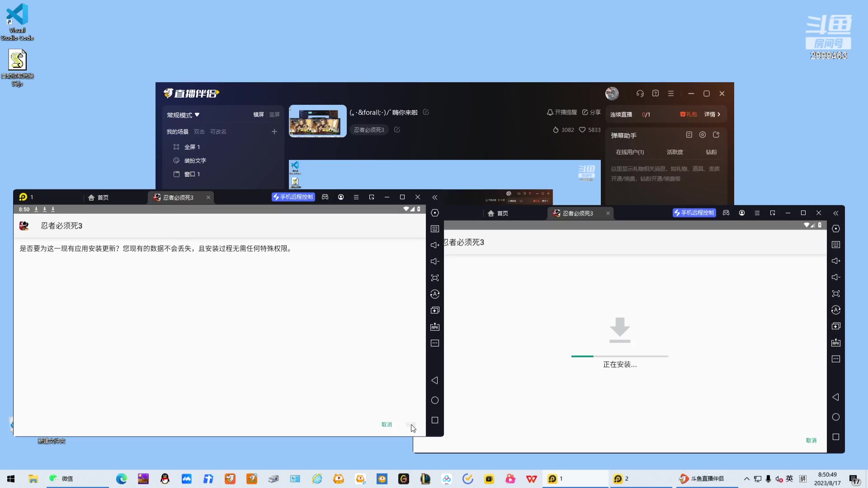The width and height of the screenshot is (868, 488).
Task: Click APK install icon in emulator 1 sidebar
Action: 435,327
